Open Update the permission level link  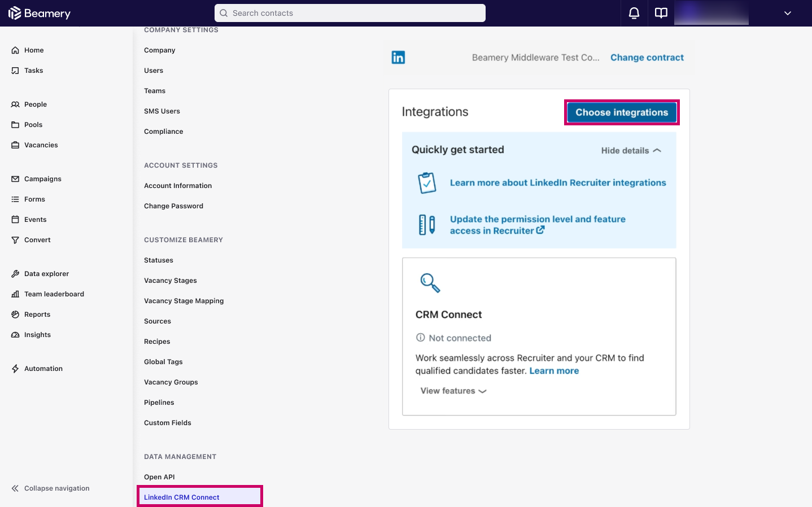click(x=538, y=225)
